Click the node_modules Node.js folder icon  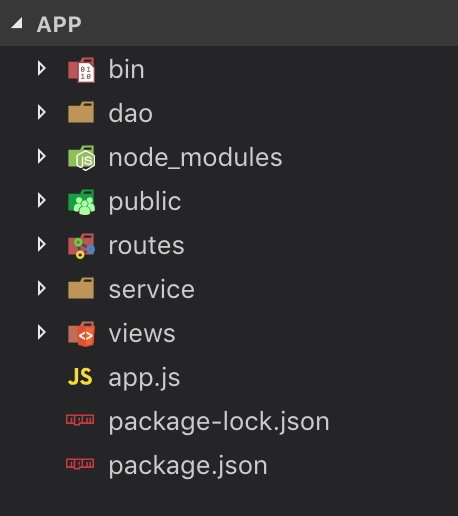point(81,158)
